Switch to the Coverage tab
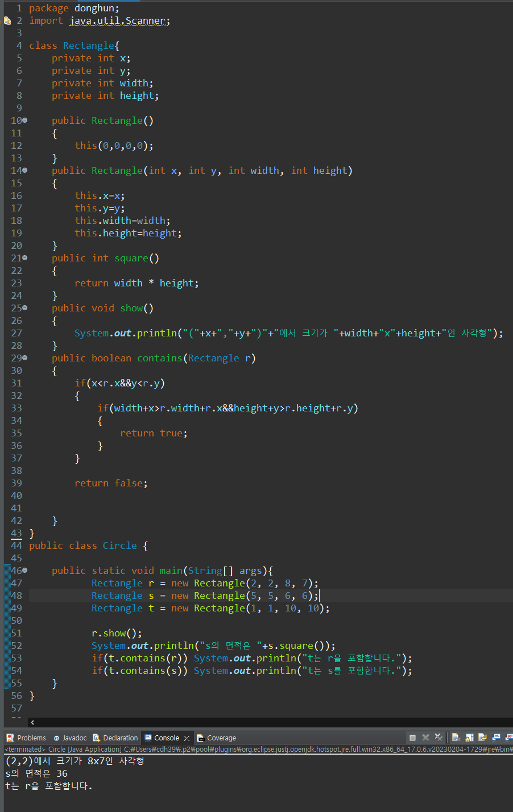The height and width of the screenshot is (812, 513). (x=216, y=738)
